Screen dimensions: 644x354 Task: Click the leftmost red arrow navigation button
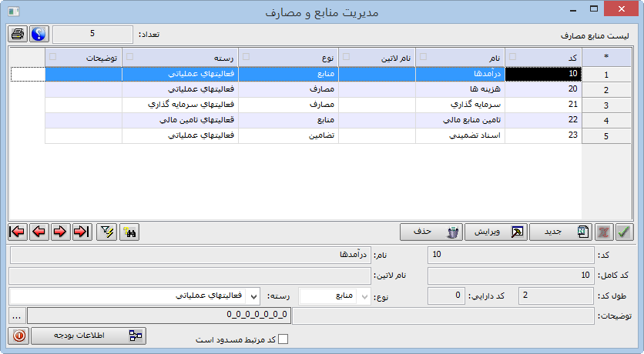18,232
